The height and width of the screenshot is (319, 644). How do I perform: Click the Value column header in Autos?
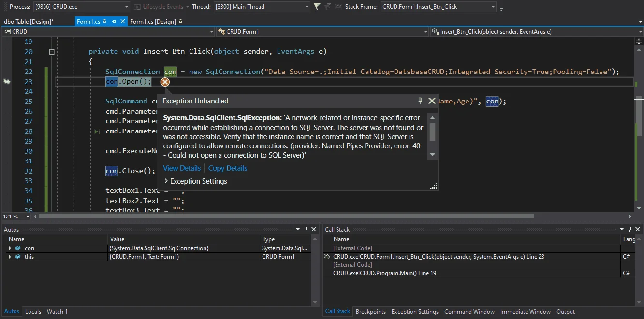coord(184,239)
